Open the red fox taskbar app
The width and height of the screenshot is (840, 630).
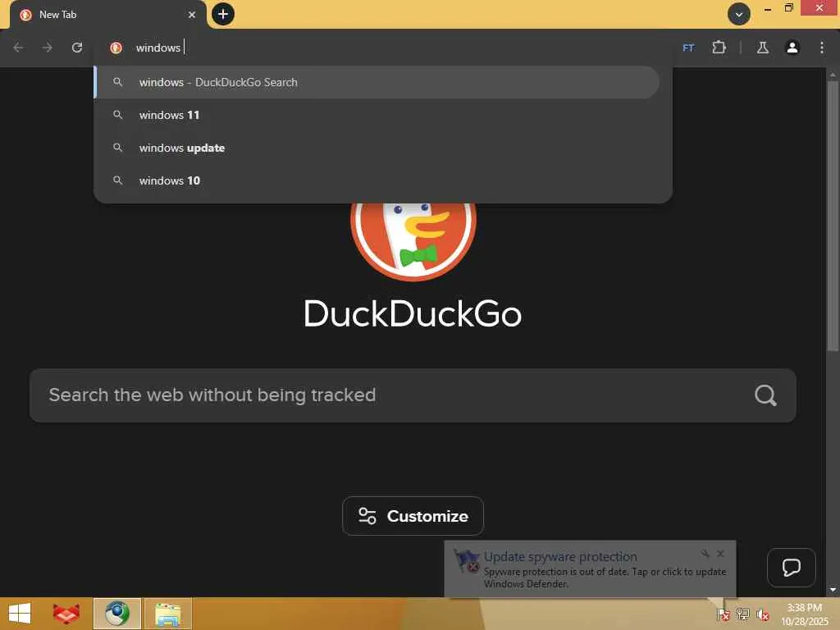click(66, 614)
